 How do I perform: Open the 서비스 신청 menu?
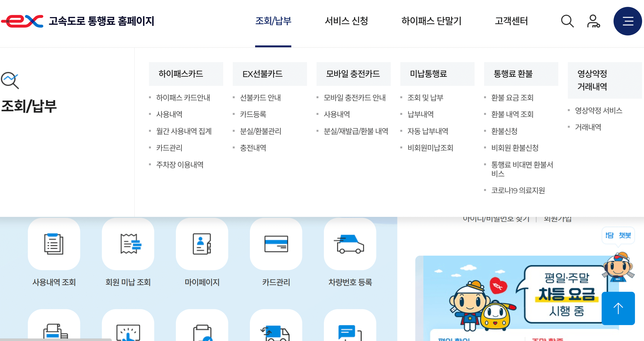pyautogui.click(x=347, y=21)
